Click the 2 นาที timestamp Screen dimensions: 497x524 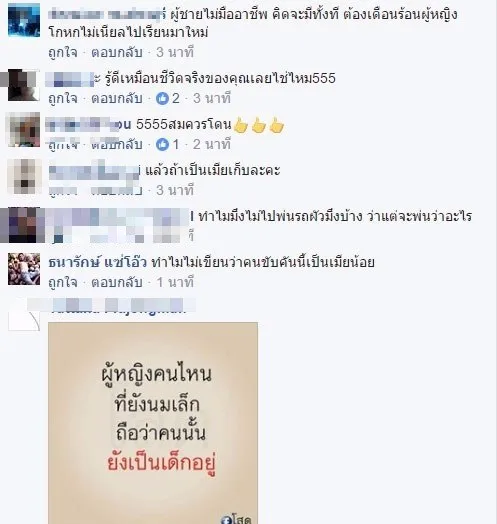click(212, 144)
